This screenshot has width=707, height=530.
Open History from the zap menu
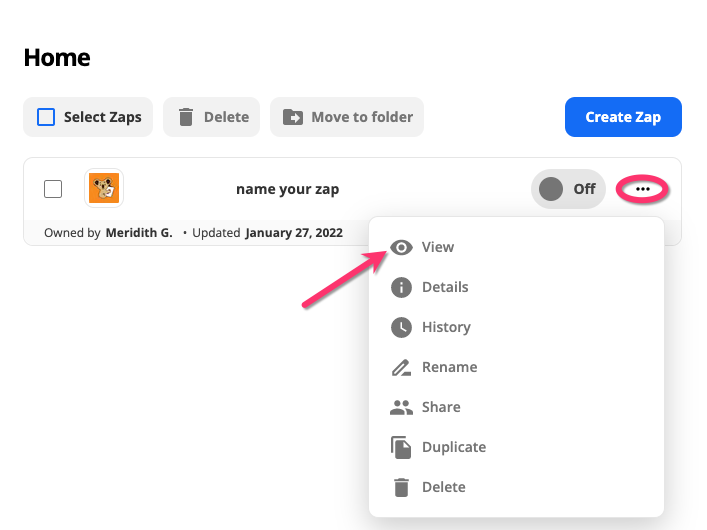(x=445, y=327)
